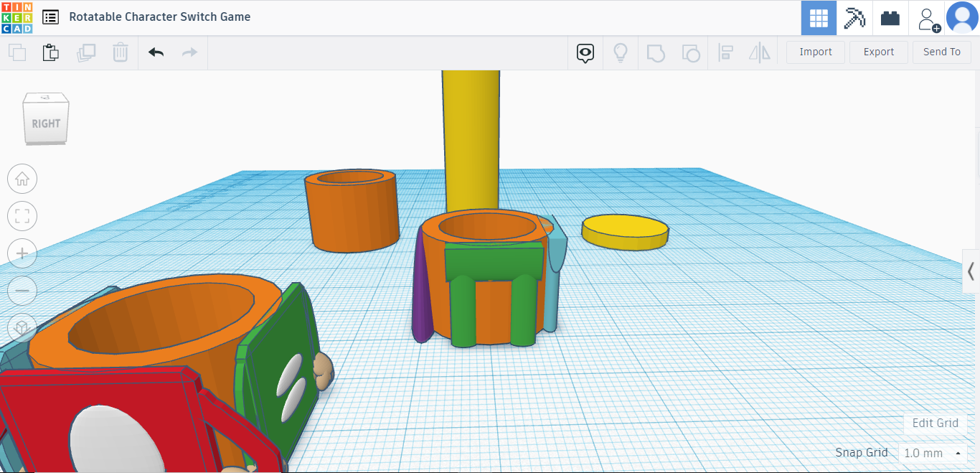Edit the Rotatable Character Switch Game title
Image resolution: width=980 pixels, height=473 pixels.
(160, 17)
